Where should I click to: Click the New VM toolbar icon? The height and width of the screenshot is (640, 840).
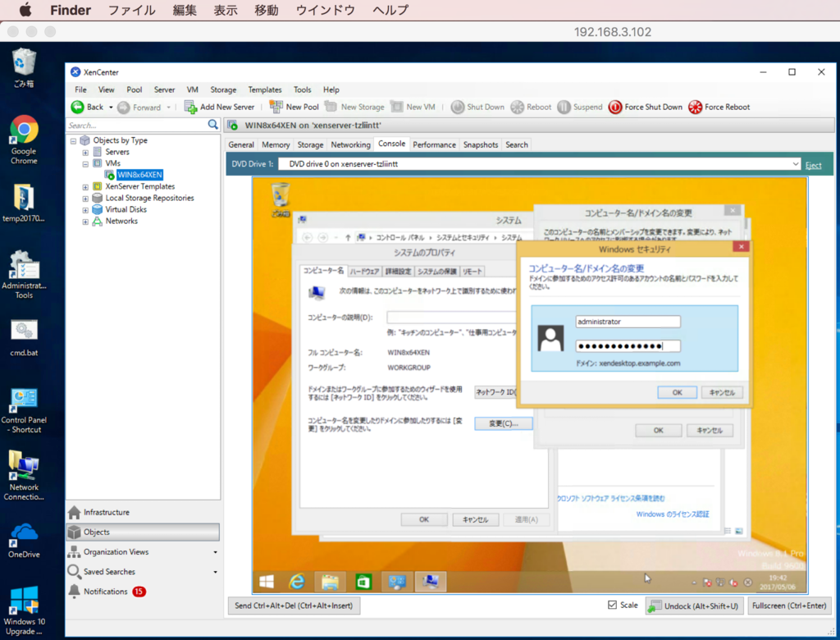coord(397,107)
